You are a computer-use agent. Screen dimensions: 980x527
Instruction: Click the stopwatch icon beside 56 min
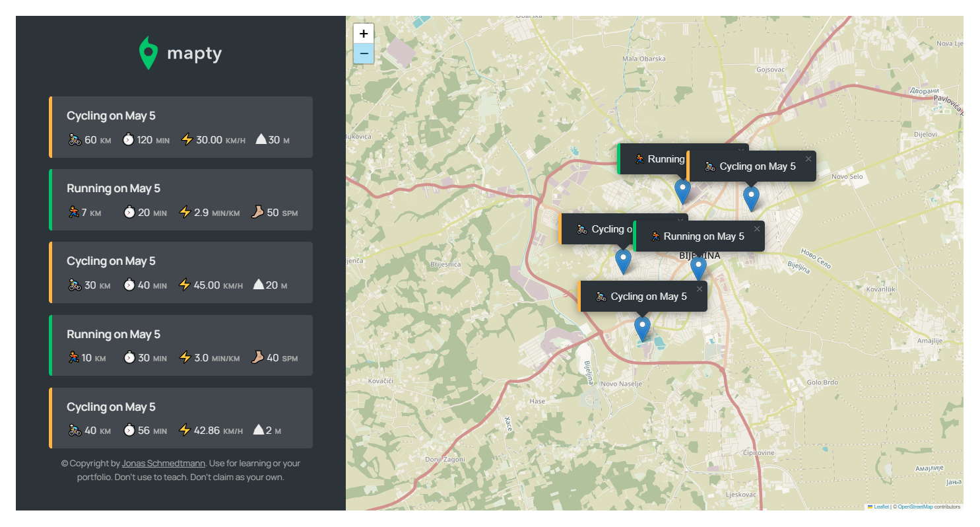[129, 431]
